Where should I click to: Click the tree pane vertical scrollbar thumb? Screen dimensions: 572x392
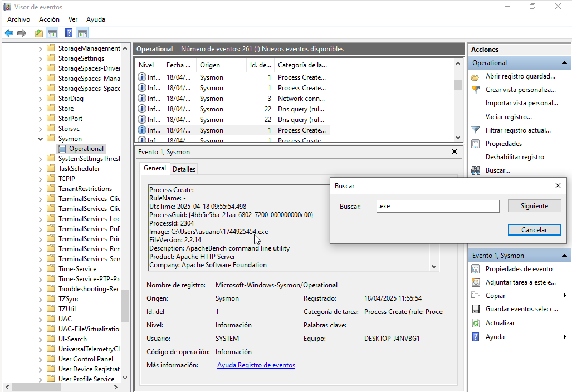tap(125, 306)
